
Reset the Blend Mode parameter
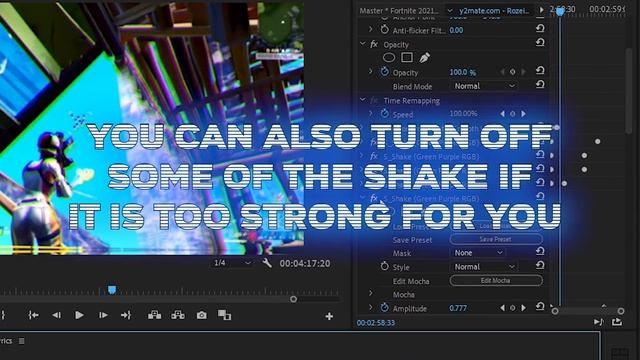(x=540, y=84)
